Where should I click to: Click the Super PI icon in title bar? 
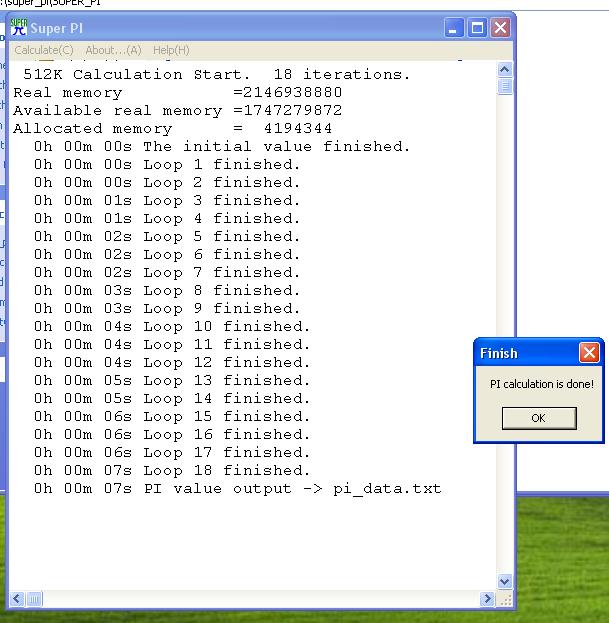click(18, 28)
